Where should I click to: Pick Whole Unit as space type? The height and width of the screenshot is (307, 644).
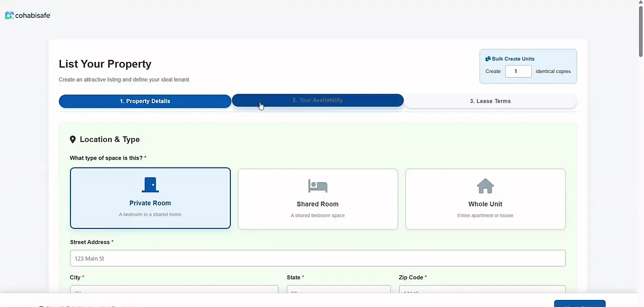point(486,199)
